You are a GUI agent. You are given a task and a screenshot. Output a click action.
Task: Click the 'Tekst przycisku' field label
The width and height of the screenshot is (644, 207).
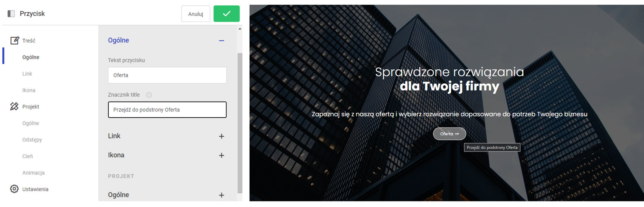pyautogui.click(x=126, y=60)
